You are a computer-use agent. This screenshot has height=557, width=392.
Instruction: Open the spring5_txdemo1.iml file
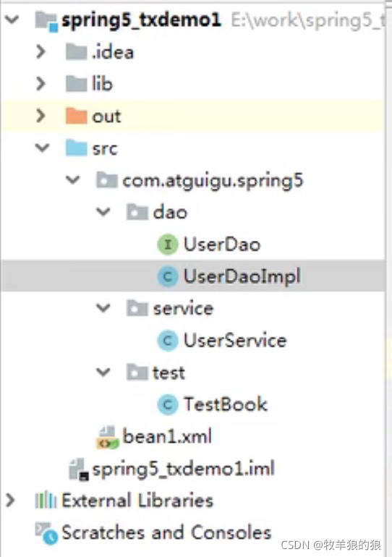(x=183, y=469)
